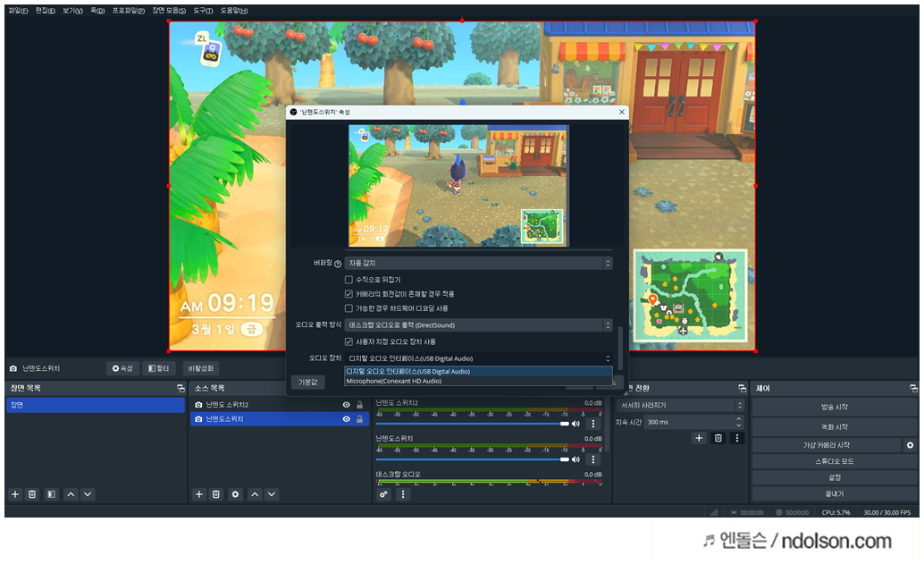The image size is (924, 564).
Task: Remove selected source with trash icon
Action: click(x=216, y=494)
